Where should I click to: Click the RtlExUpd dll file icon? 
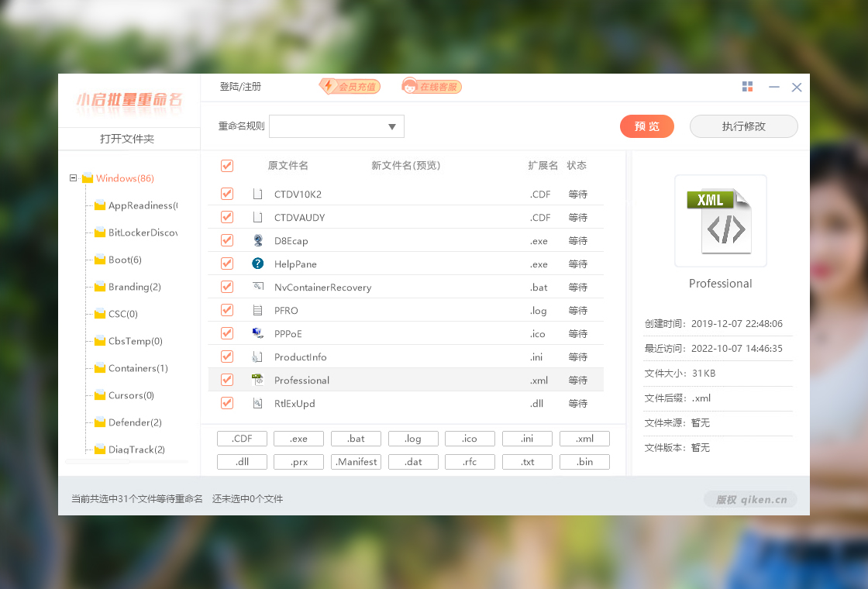coord(257,403)
